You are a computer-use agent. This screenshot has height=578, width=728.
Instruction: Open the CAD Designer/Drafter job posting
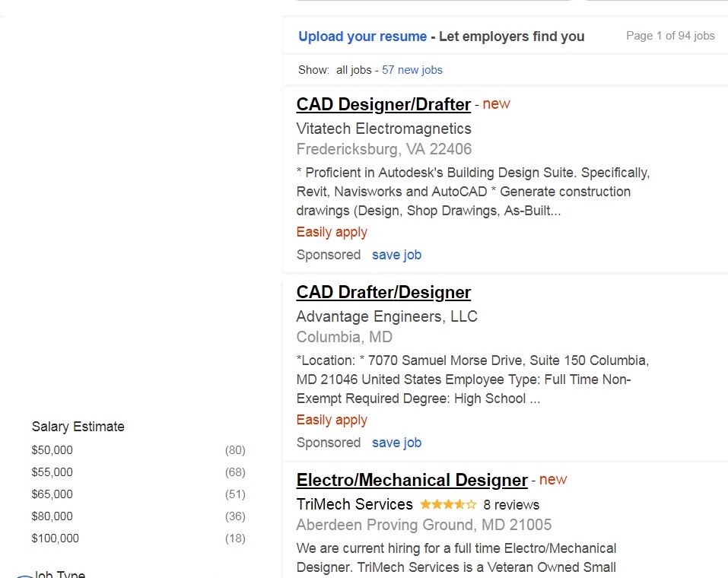[x=383, y=104]
